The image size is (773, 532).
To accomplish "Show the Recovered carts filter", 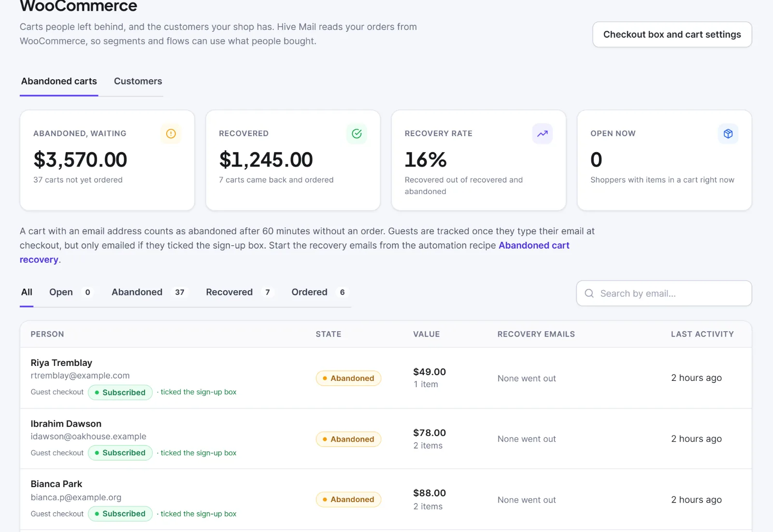I will [240, 292].
